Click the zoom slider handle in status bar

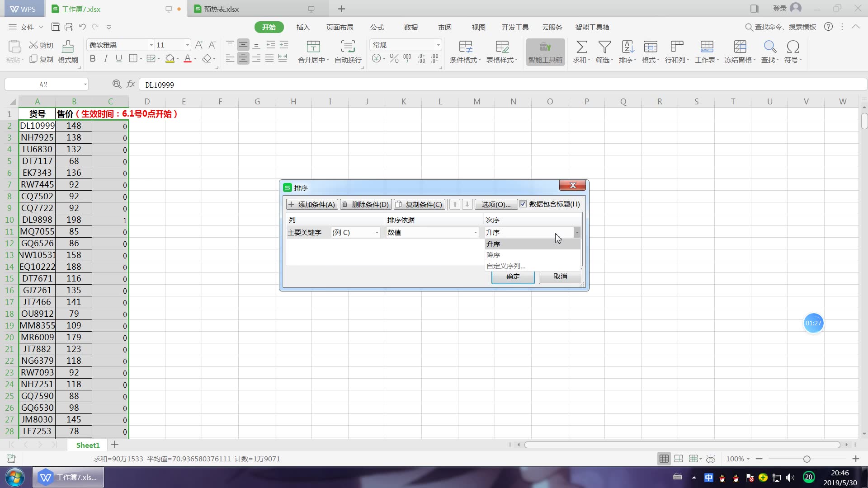(x=807, y=459)
